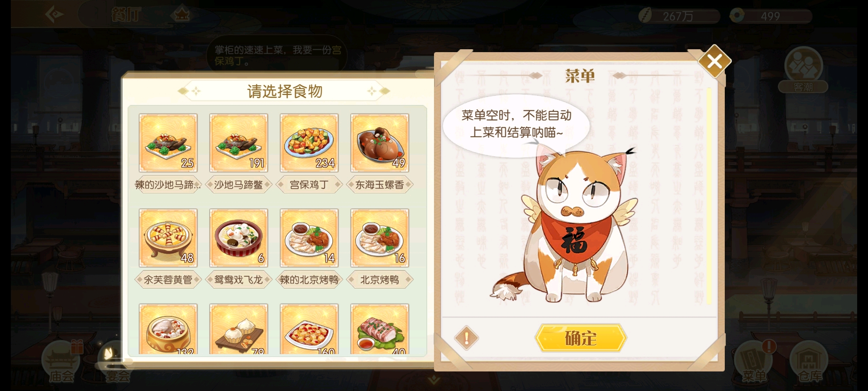Pick the 辣的北京烤鸭 dish
The width and height of the screenshot is (868, 391).
click(x=309, y=238)
